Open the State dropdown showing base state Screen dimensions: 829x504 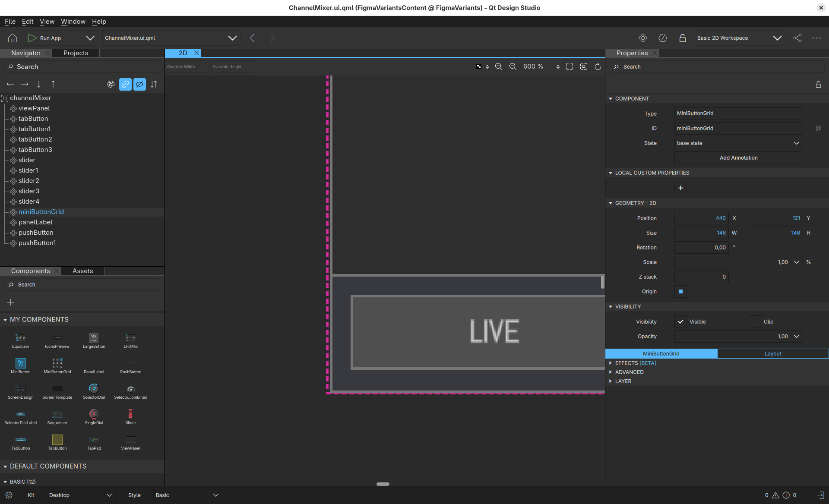pyautogui.click(x=738, y=143)
